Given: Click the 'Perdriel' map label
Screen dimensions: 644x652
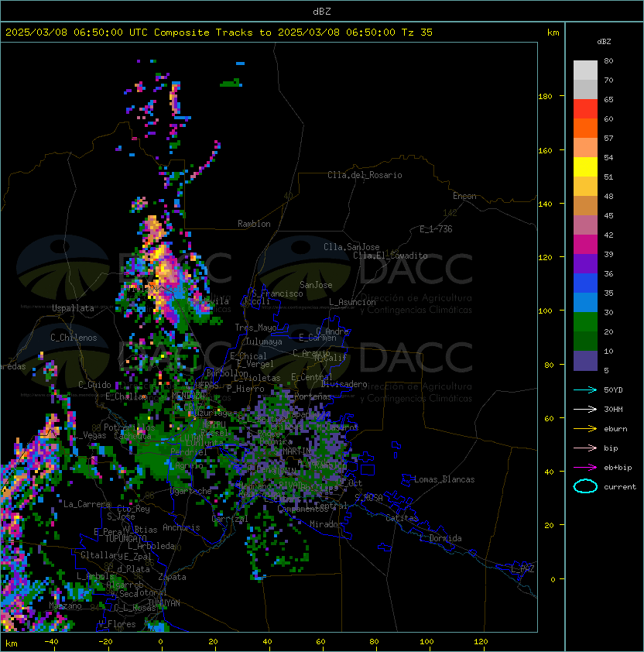Looking at the screenshot, I should tap(188, 451).
